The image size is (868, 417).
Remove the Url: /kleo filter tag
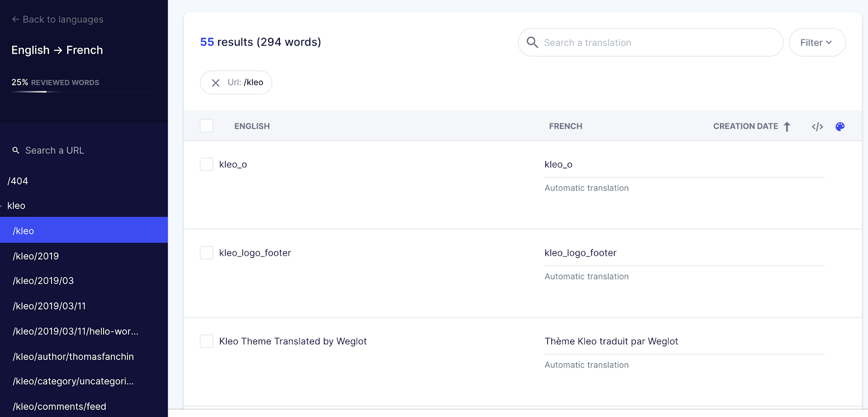coord(215,83)
